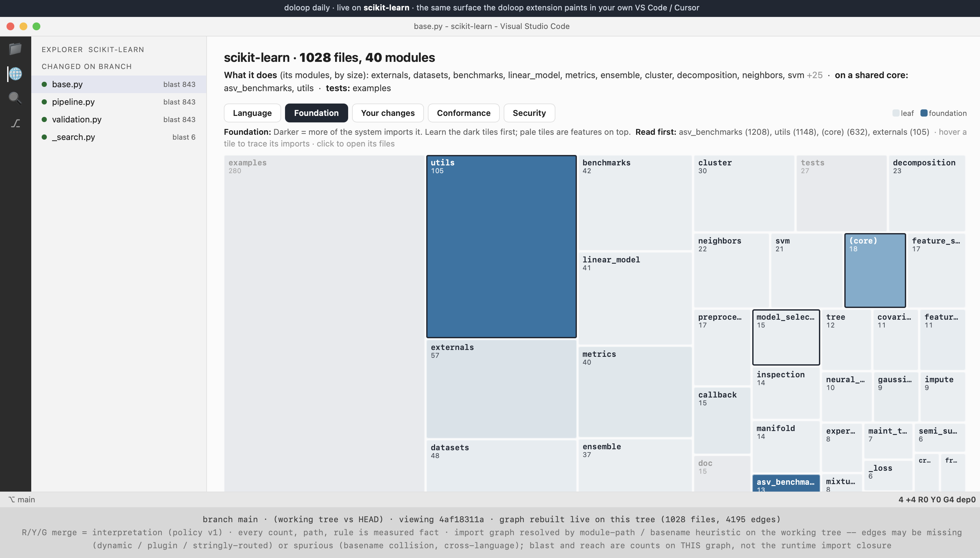
Task: Select the asv_benchma… tile
Action: click(786, 483)
